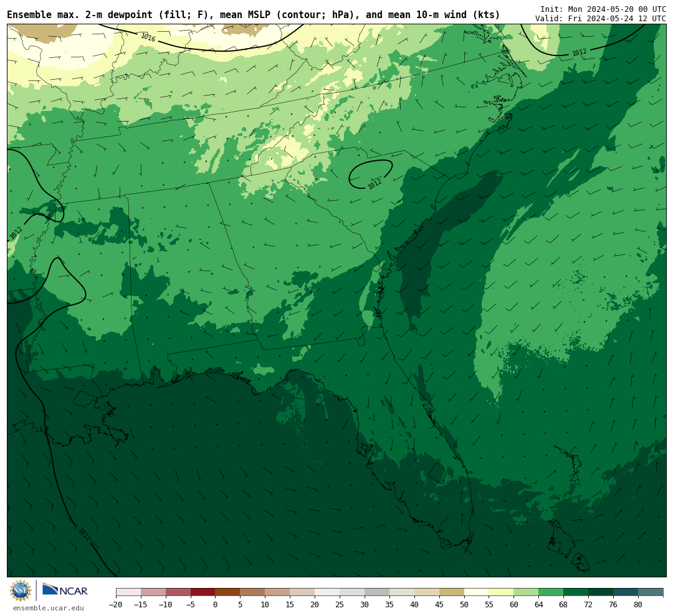Click the colorbar label '80'
673x616 pixels.
coord(638,605)
